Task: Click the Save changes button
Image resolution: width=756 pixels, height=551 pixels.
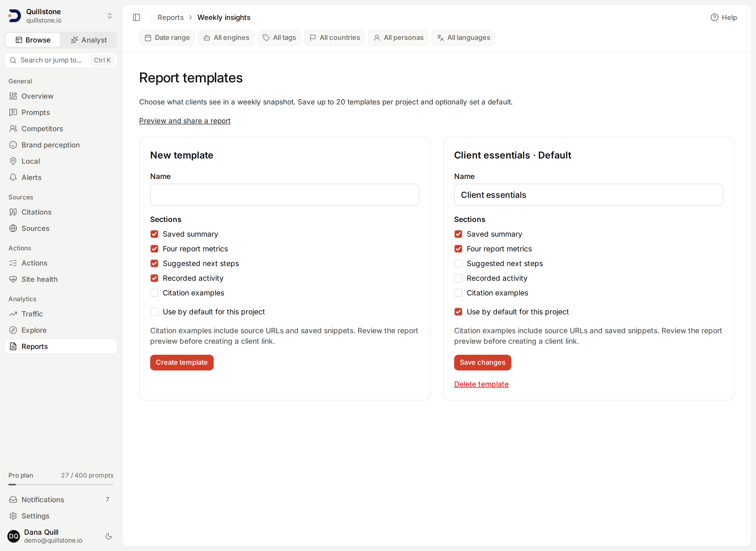Action: coord(482,363)
